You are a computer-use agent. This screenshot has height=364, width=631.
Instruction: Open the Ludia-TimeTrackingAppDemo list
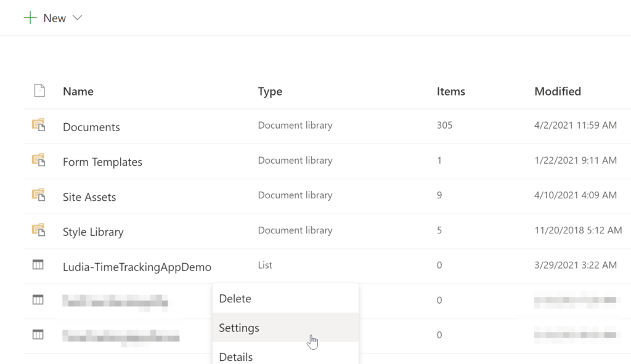[137, 267]
